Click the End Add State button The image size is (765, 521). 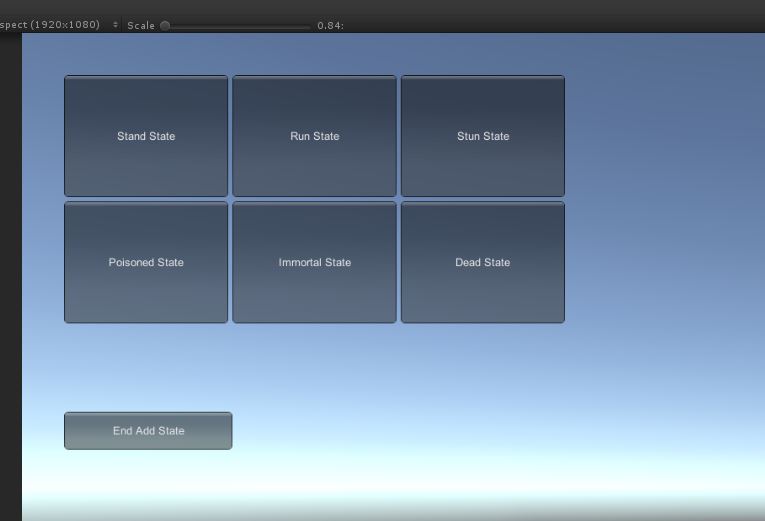(x=148, y=431)
